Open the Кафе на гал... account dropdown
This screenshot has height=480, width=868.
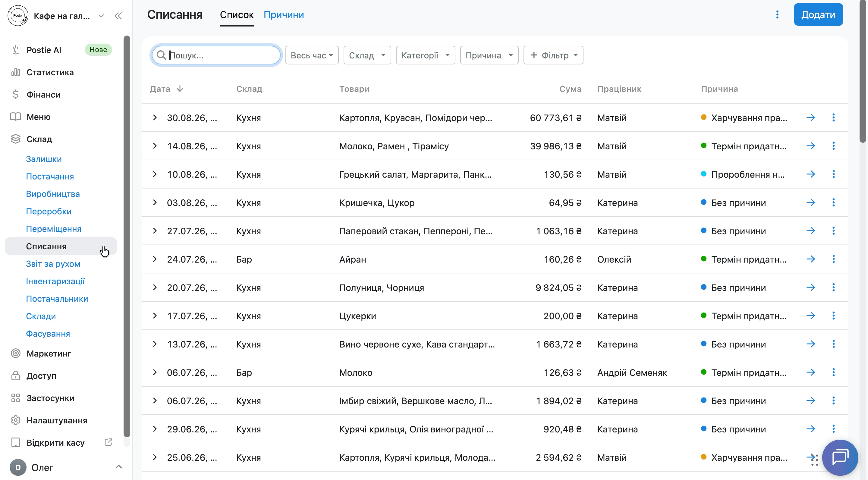pyautogui.click(x=101, y=16)
